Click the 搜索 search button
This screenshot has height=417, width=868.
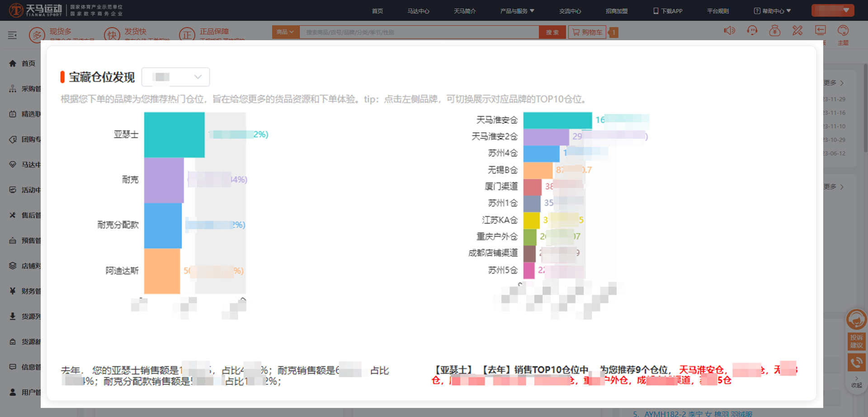552,32
